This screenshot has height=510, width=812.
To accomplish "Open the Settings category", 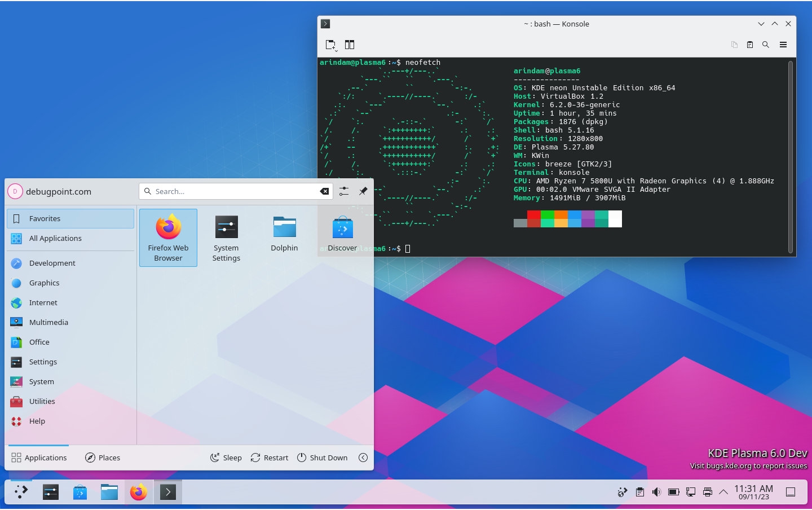I will point(70,362).
